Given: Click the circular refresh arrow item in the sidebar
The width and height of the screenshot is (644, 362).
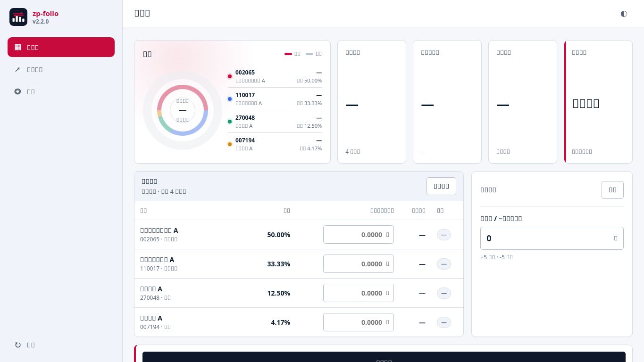Looking at the screenshot, I should [61, 345].
